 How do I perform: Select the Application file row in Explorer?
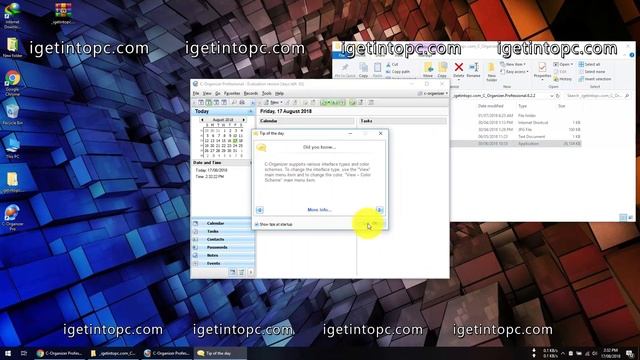(516, 144)
